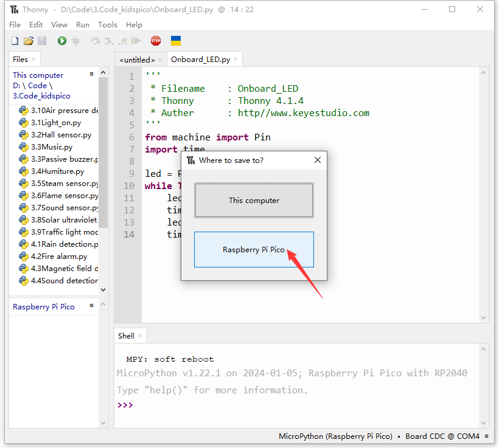Click the Shell prompt input line
The image size is (499, 448).
tap(296, 405)
